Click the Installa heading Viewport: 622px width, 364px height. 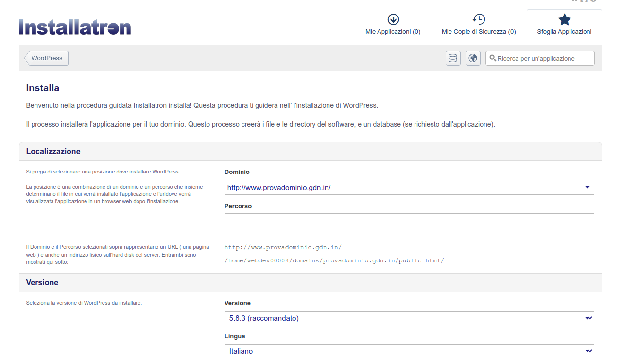43,88
